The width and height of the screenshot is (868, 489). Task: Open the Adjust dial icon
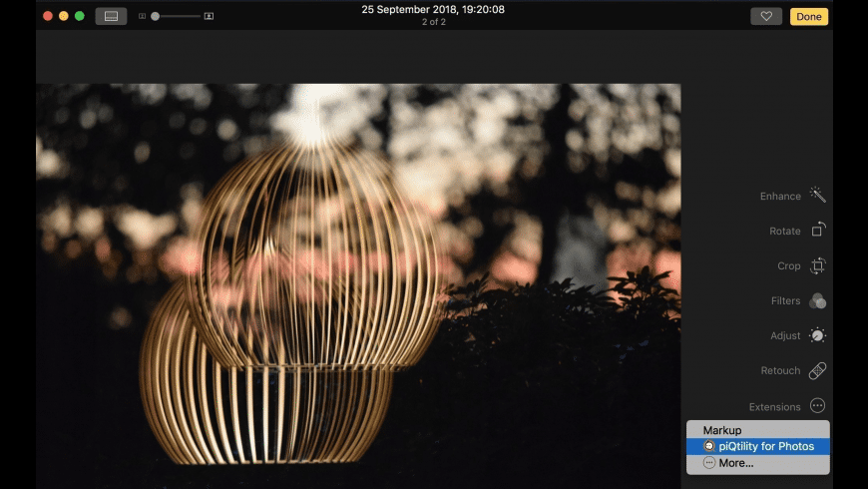coord(818,335)
